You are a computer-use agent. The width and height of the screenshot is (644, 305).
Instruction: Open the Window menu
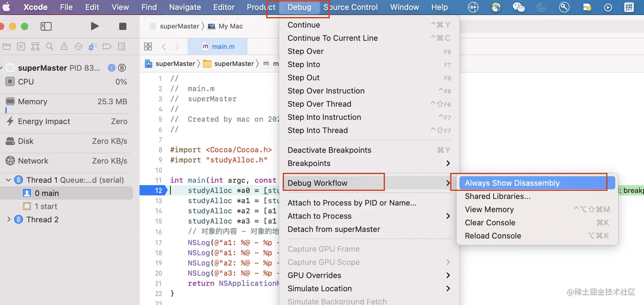click(x=405, y=7)
